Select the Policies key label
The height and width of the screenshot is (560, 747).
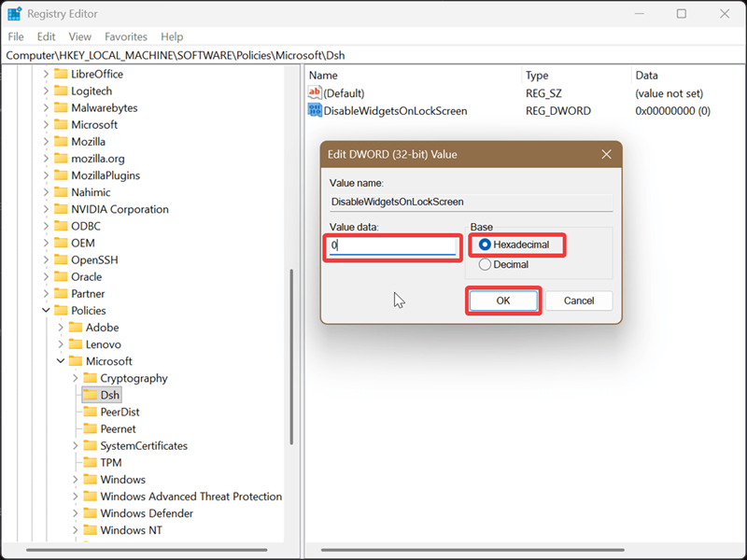89,311
